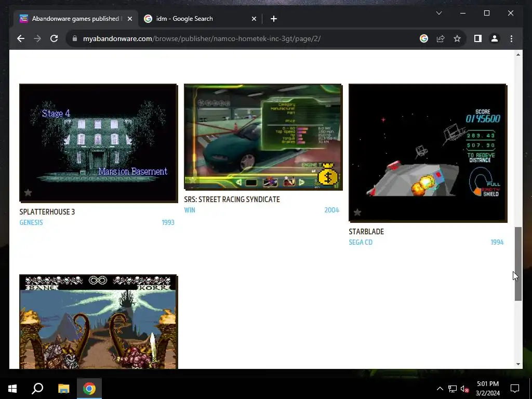Viewport: 532px width, 399px height.
Task: Open muted volume tray icon
Action: pyautogui.click(x=464, y=389)
